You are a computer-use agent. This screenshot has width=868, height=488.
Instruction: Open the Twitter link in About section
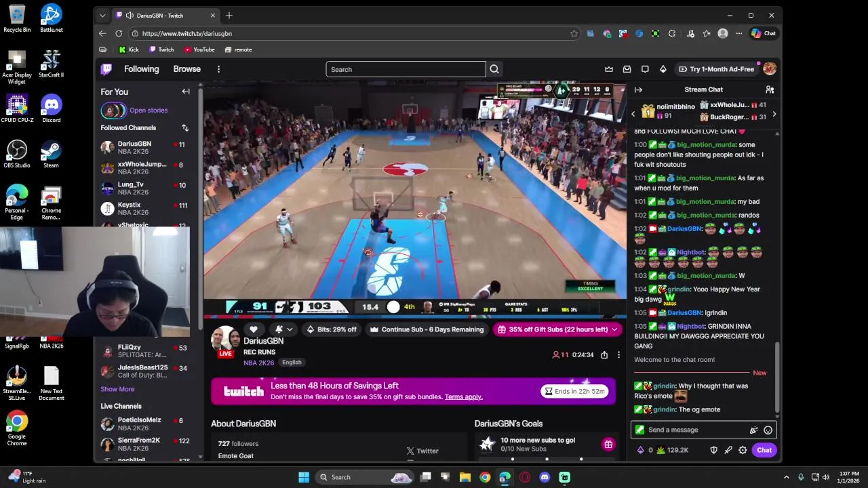(422, 451)
